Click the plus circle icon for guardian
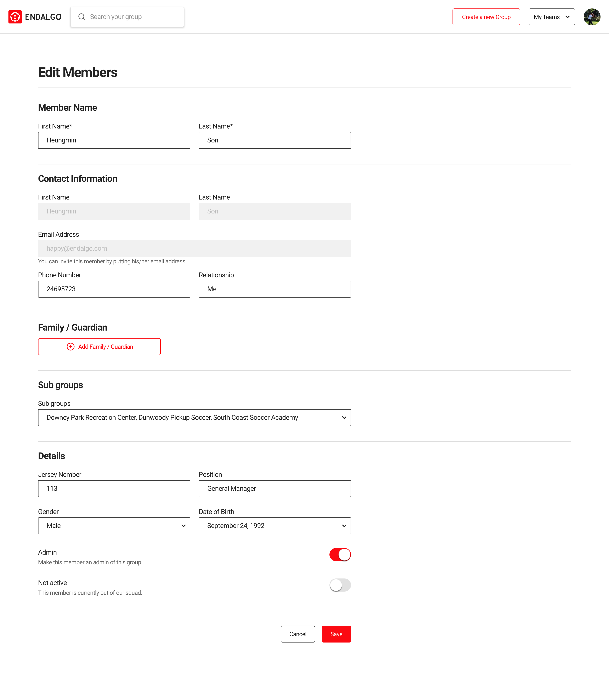Screen dimensions: 609x700 [x=71, y=346]
